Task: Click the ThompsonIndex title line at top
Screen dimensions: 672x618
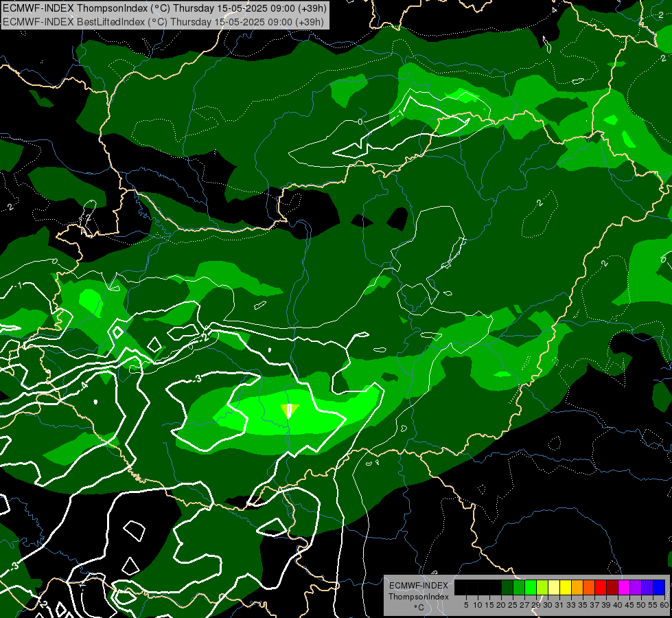Action: pyautogui.click(x=165, y=8)
